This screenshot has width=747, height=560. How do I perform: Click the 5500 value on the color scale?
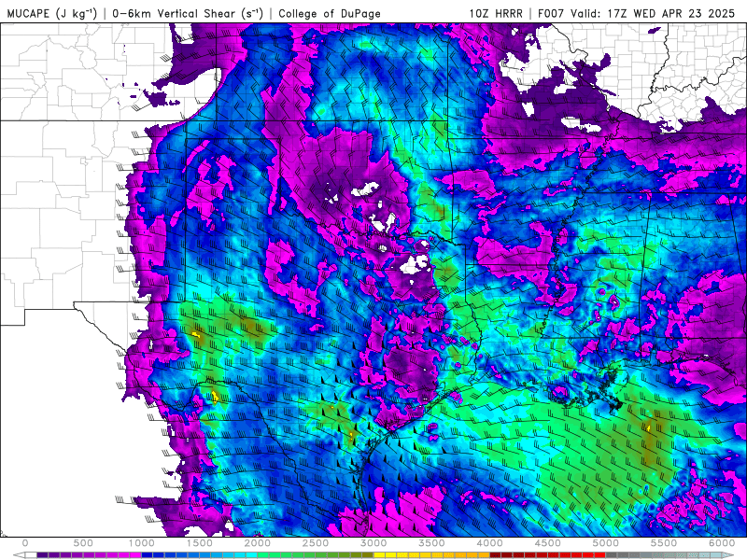[664, 543]
